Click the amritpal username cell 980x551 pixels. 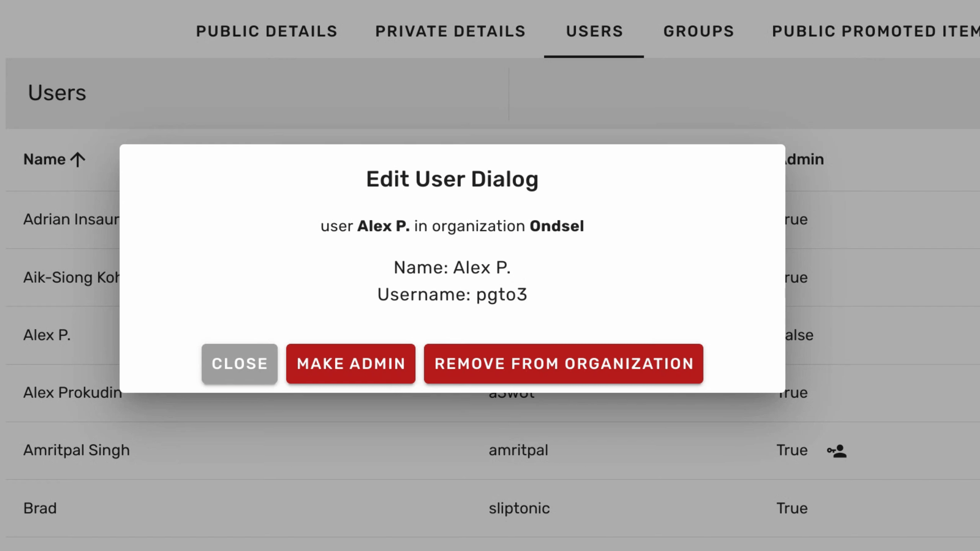(518, 450)
